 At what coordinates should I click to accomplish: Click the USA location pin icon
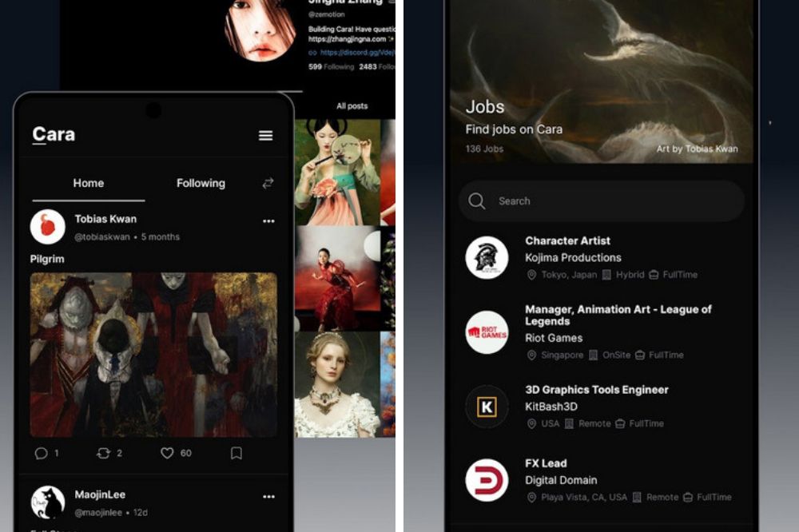pyautogui.click(x=531, y=424)
